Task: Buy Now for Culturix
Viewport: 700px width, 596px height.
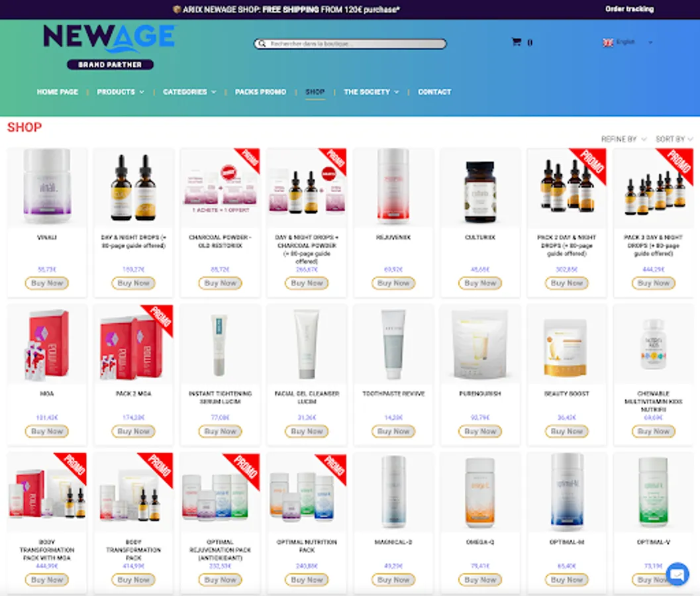Action: tap(480, 283)
